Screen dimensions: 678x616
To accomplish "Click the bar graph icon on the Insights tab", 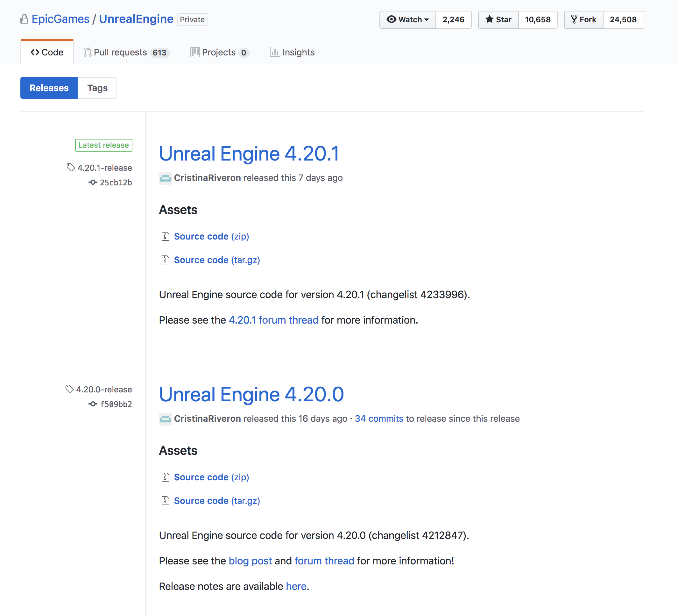I will click(274, 52).
